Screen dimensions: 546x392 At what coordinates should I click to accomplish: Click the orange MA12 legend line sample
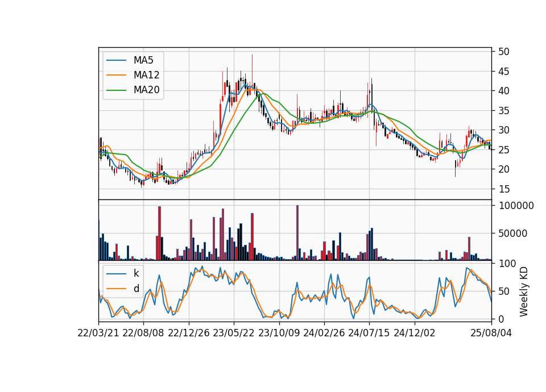pos(116,75)
